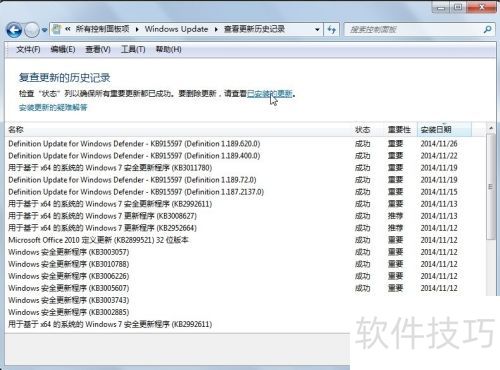Open the 编辑(E) menu
This screenshot has width=500, height=370.
[x=63, y=49]
